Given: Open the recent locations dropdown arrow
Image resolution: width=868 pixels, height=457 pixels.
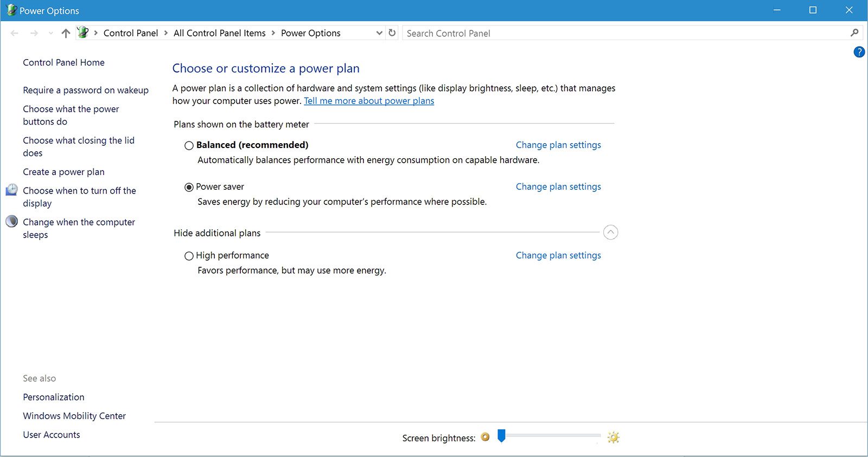Looking at the screenshot, I should tap(51, 33).
